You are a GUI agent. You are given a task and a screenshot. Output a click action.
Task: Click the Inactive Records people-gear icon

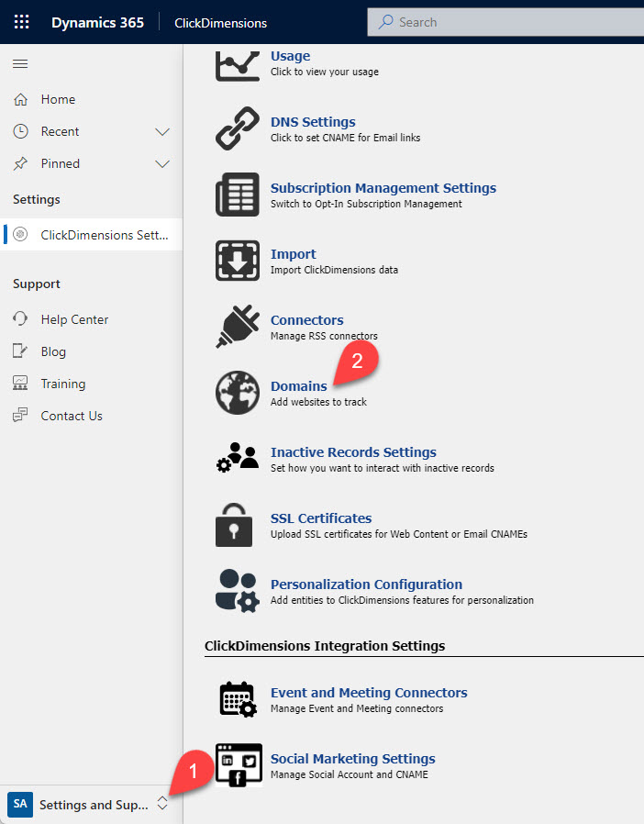coord(238,457)
